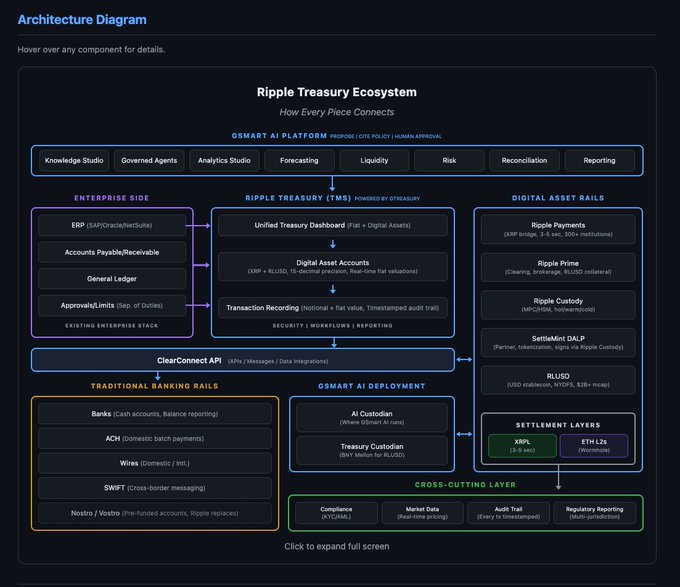Click the SettleMint DALP box
The image size is (680, 587).
(x=558, y=342)
